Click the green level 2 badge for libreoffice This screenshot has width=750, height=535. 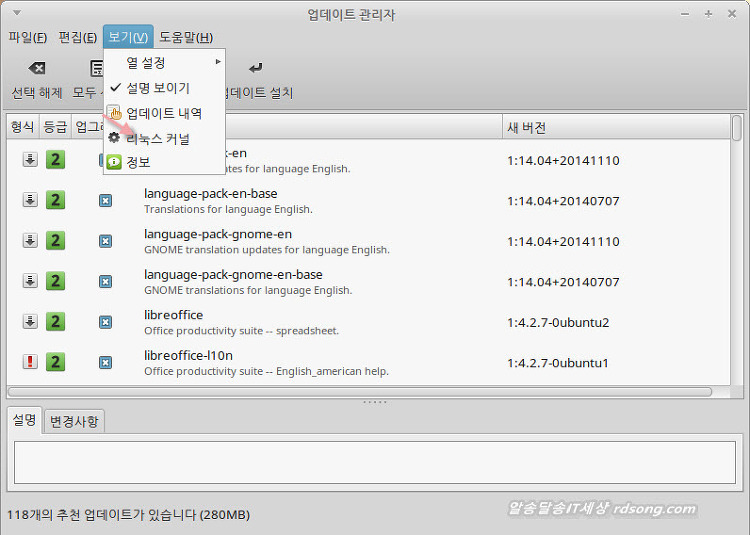point(55,321)
